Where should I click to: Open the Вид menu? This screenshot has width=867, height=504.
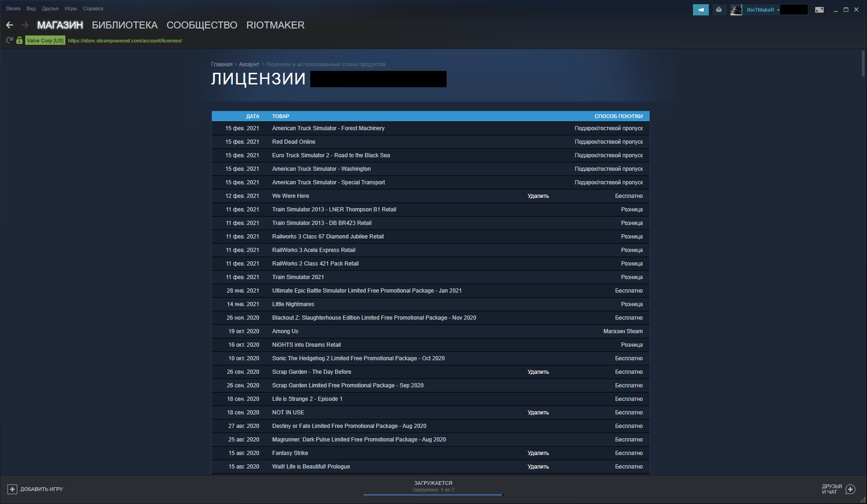31,8
